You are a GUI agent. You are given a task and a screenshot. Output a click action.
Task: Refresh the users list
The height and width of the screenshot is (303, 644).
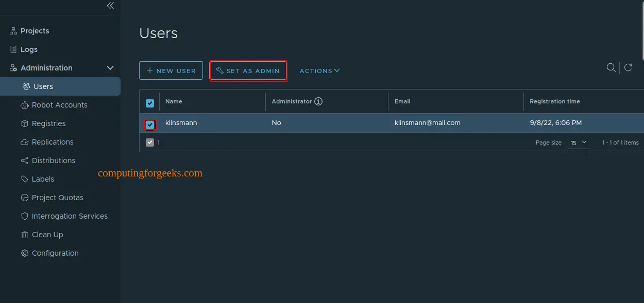pyautogui.click(x=628, y=67)
